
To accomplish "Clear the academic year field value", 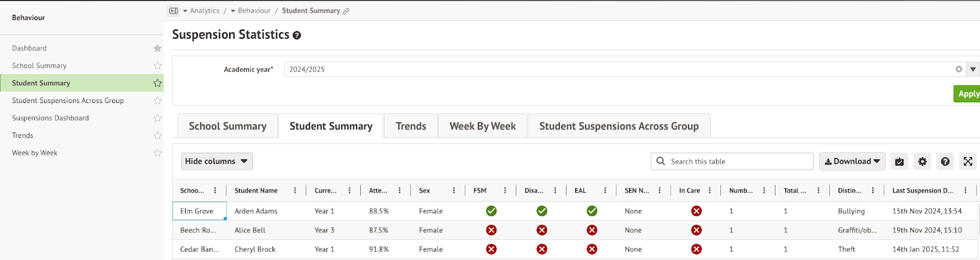I will pos(959,69).
